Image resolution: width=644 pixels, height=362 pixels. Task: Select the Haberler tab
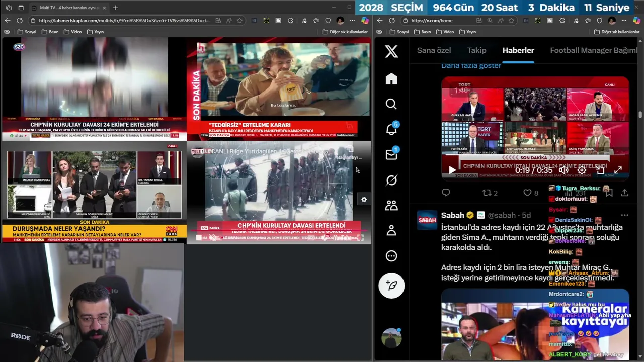pyautogui.click(x=518, y=50)
